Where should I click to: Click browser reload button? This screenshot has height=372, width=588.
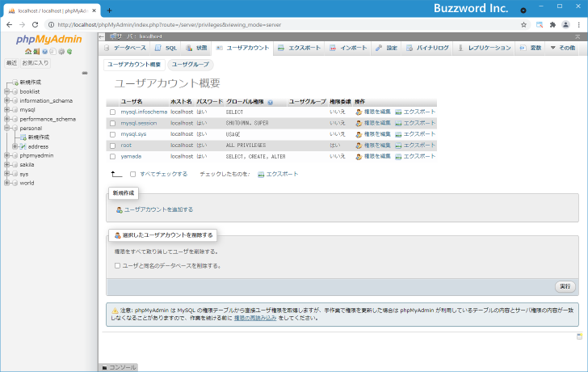[35, 25]
